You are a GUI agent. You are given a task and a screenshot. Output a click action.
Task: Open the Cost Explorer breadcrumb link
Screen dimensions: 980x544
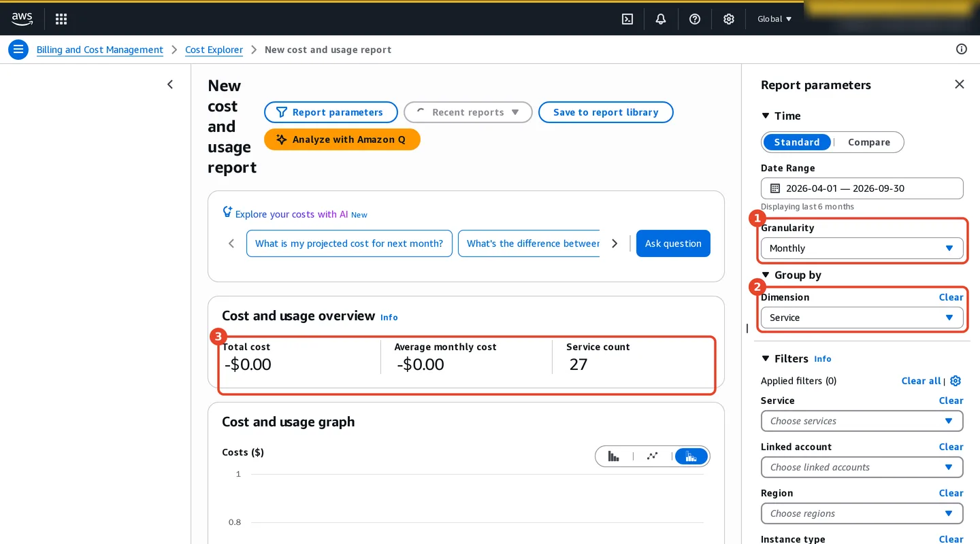click(214, 50)
